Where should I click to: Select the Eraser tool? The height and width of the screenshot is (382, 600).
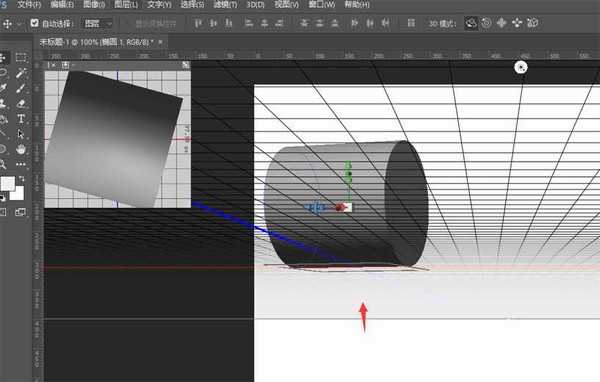pos(21,103)
